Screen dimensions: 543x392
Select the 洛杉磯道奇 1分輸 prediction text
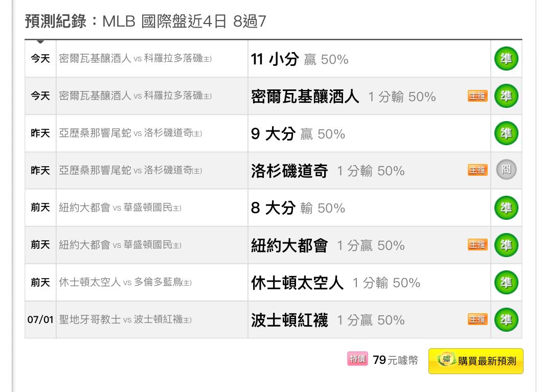pos(328,171)
